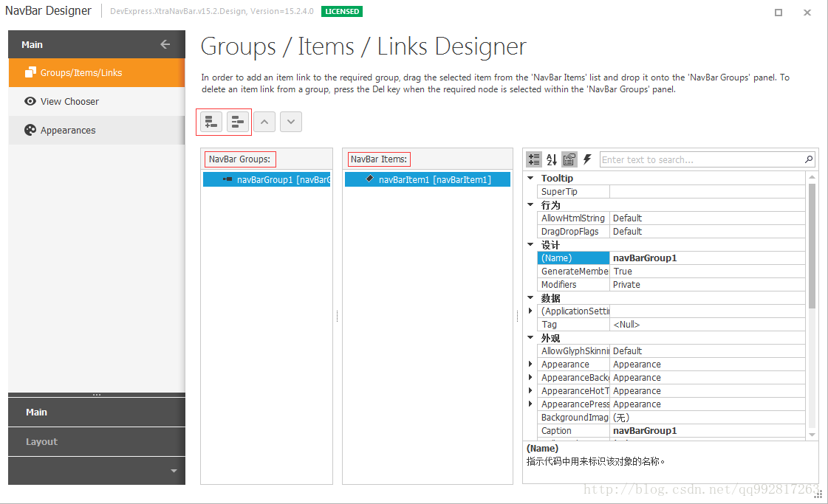Collapse the Main navigation pane with back arrow
This screenshot has width=828, height=504.
165,44
